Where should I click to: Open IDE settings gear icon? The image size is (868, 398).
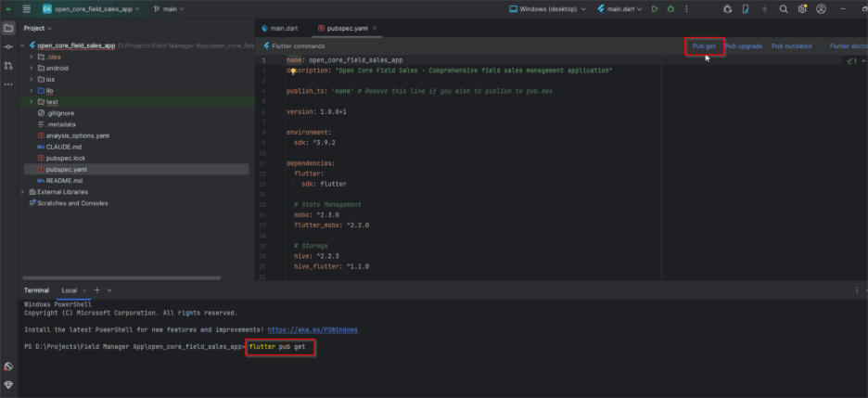(x=802, y=9)
